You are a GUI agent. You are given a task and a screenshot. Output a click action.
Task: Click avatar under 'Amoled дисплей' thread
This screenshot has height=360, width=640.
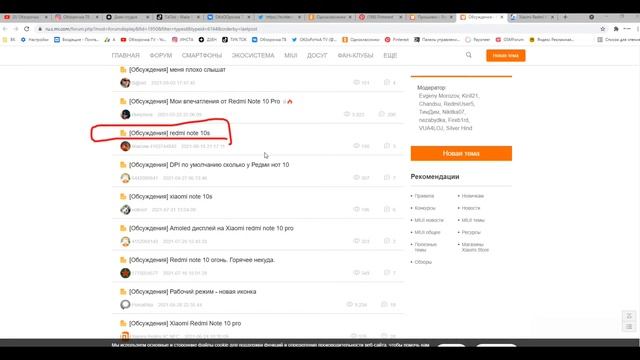(x=125, y=241)
